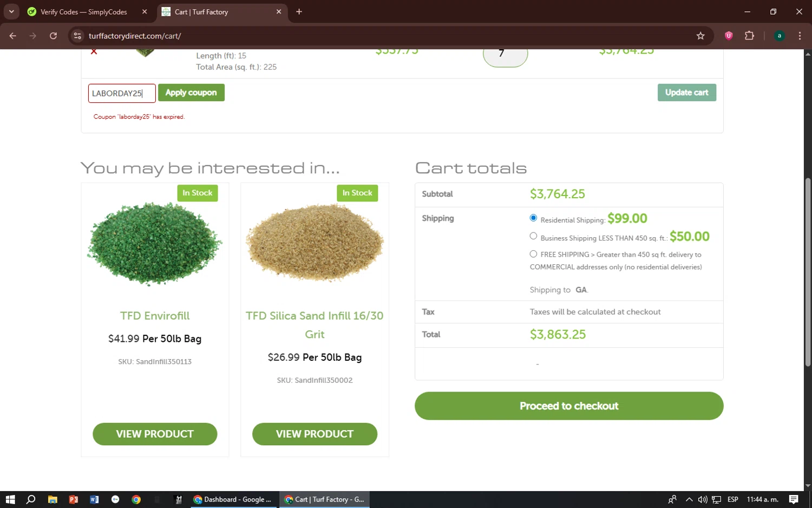Image resolution: width=812 pixels, height=508 pixels.
Task: Click the '$26.99 Per 50lb Bag' price
Action: click(315, 357)
